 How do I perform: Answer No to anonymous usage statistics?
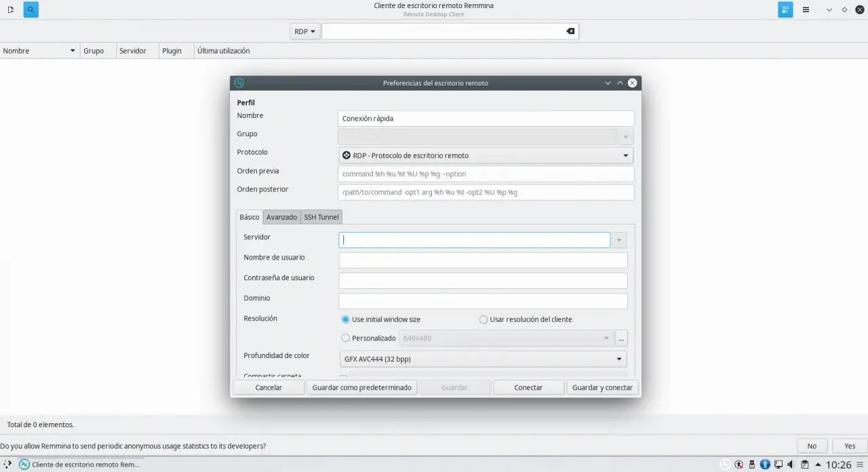[x=812, y=446]
